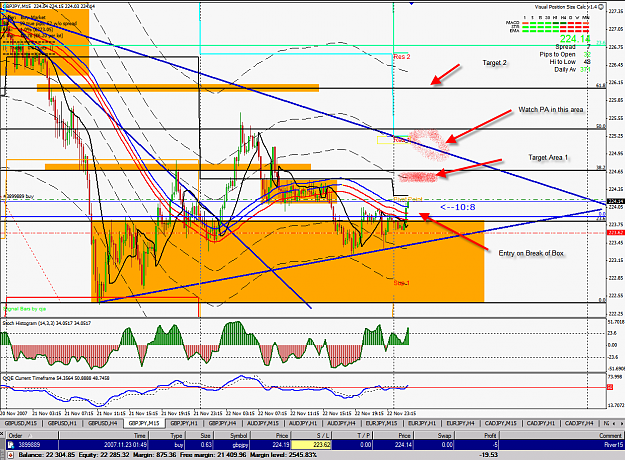Image resolution: width=625 pixels, height=460 pixels.
Task: Select the active GBPJPY,M15 chart tab
Action: click(x=143, y=423)
